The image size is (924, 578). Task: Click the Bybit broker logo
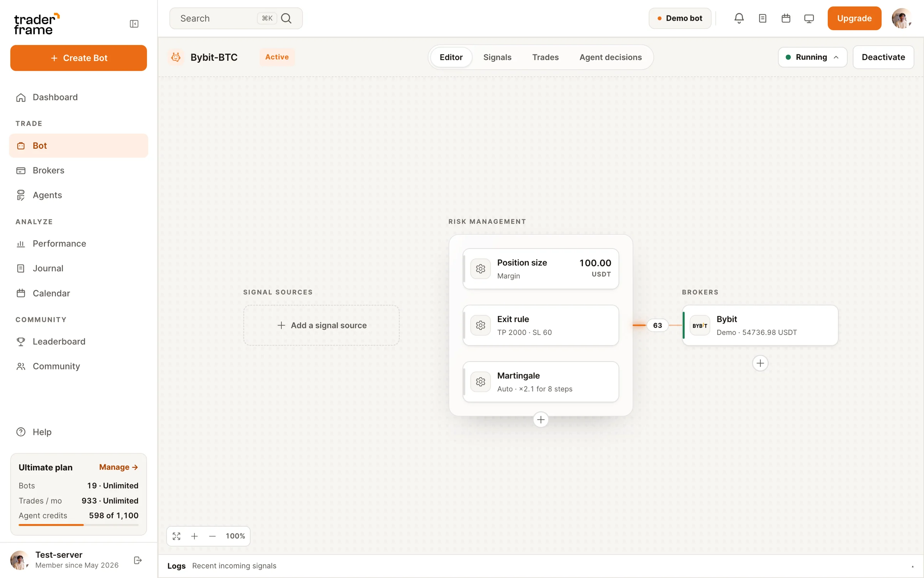tap(700, 325)
